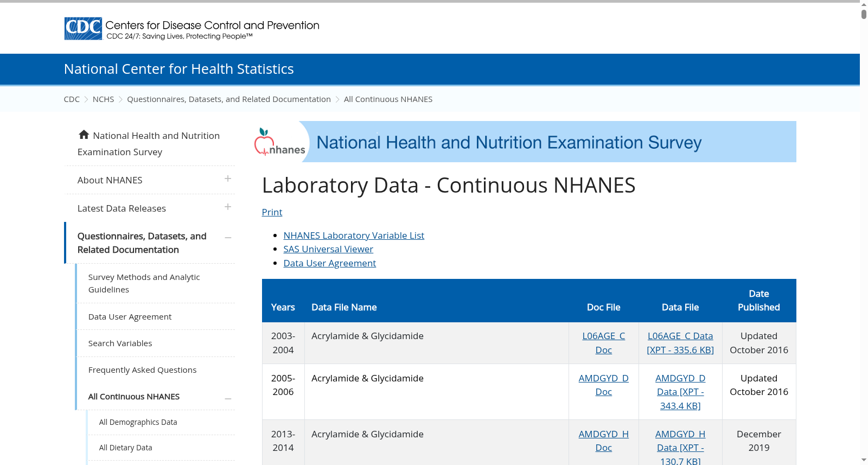Open Search Variables sidebar item
This screenshot has height=465, width=868.
coord(120,343)
